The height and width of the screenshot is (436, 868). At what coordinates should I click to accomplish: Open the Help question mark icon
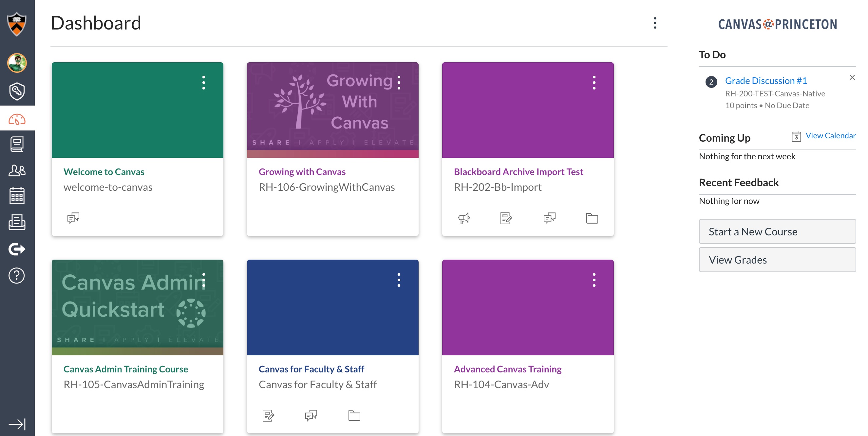point(17,275)
